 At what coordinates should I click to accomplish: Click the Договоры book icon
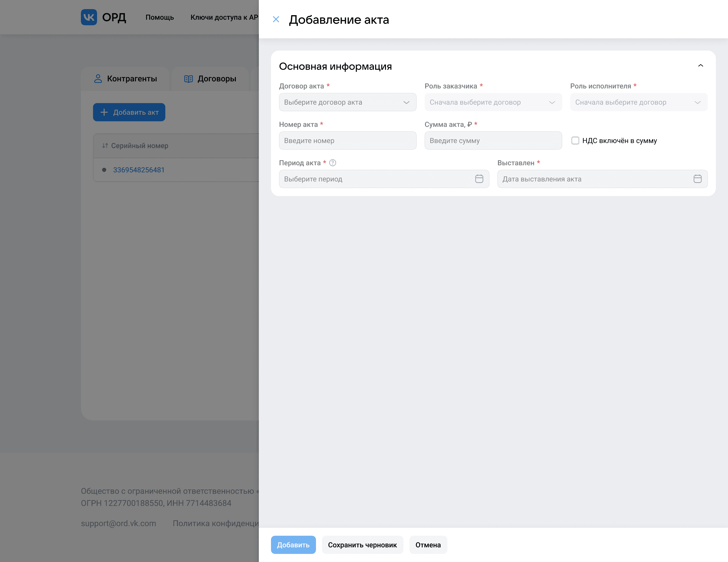188,79
